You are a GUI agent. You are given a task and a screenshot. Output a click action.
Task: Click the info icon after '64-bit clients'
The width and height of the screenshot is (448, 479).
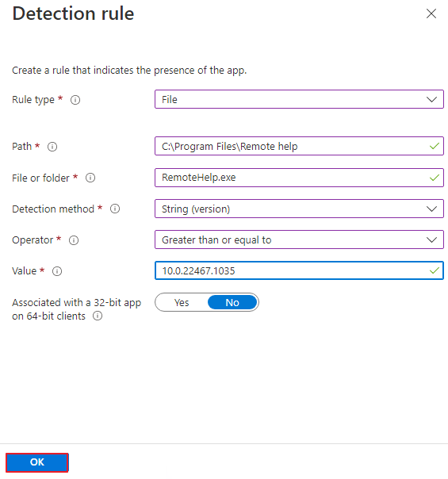(98, 316)
